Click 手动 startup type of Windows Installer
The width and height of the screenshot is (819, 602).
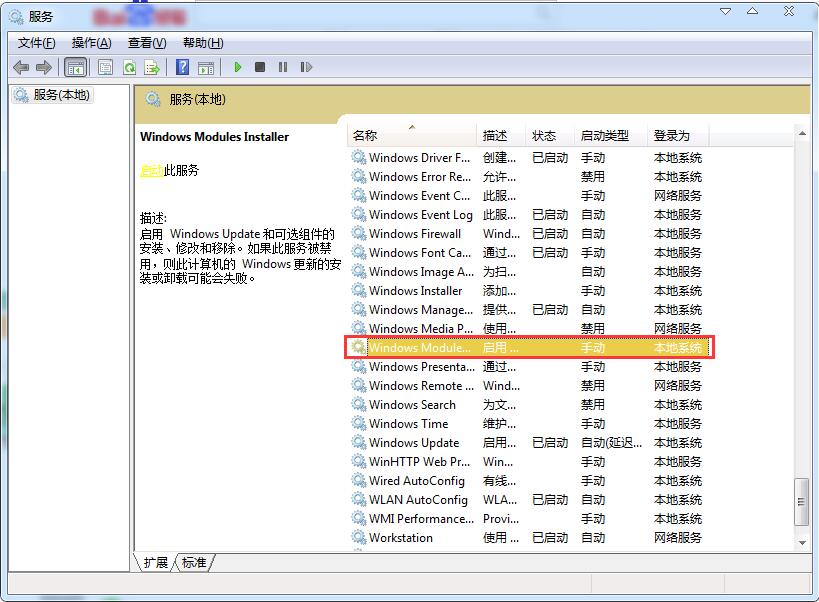coord(593,290)
